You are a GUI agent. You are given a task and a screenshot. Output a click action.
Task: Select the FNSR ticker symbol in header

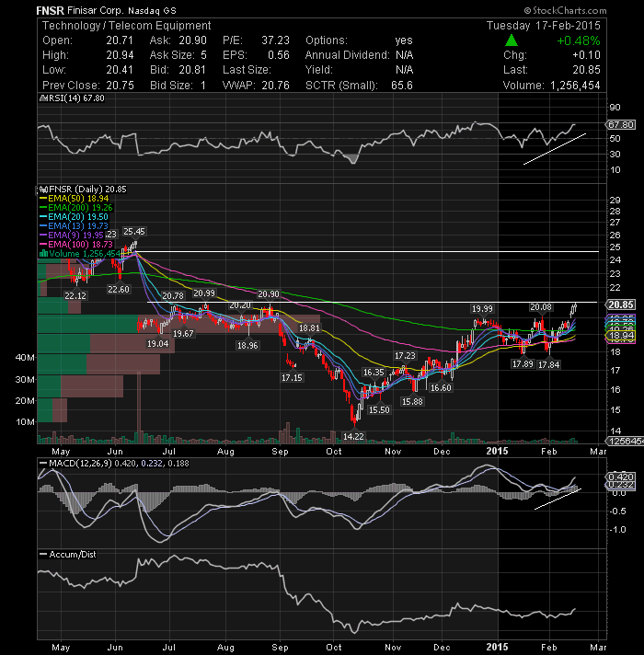pyautogui.click(x=50, y=10)
